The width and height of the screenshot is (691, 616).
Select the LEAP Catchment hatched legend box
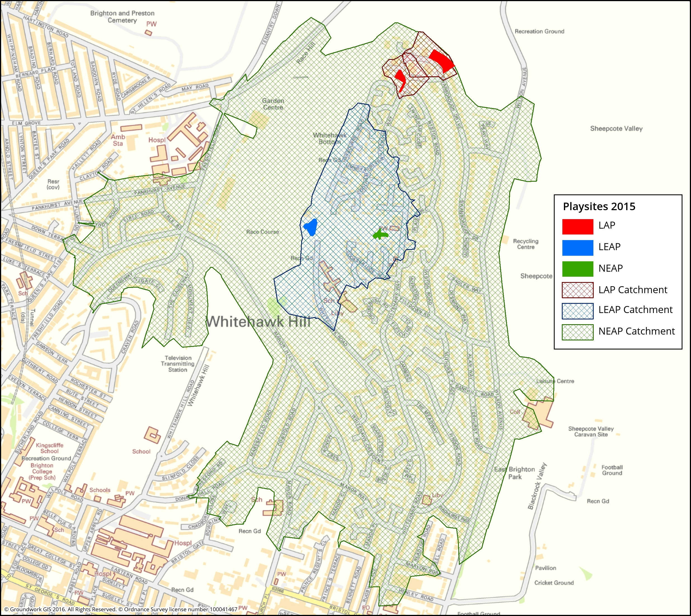(x=577, y=311)
